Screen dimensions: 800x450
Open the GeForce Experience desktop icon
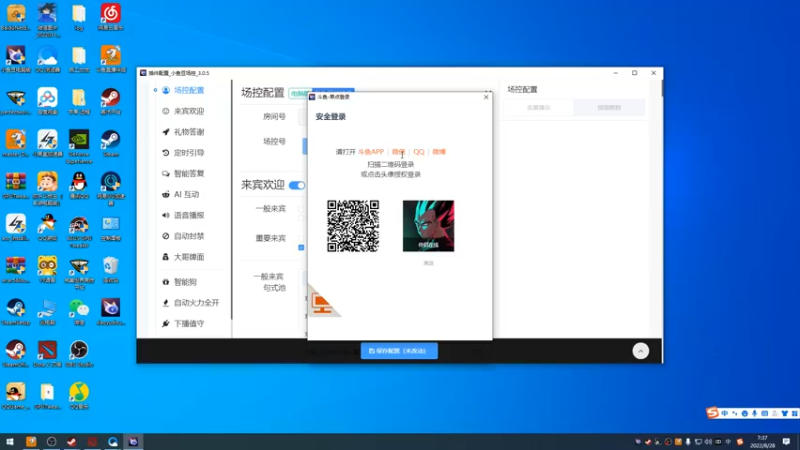pyautogui.click(x=79, y=146)
